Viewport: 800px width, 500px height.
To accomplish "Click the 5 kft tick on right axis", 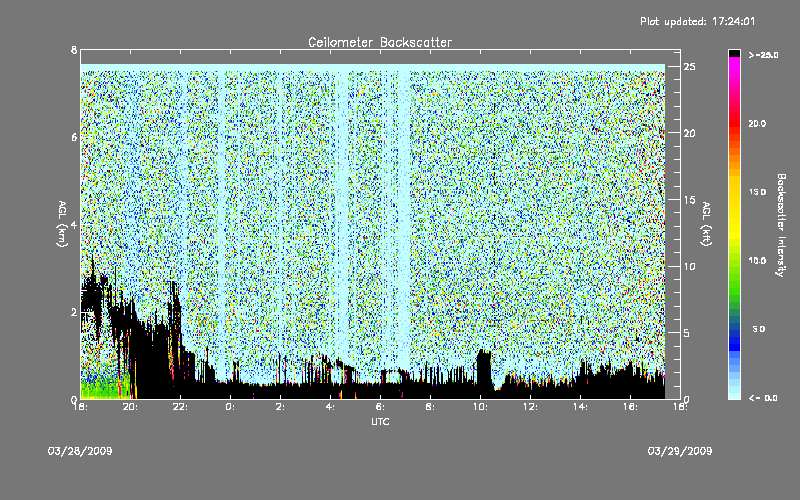I will click(687, 333).
